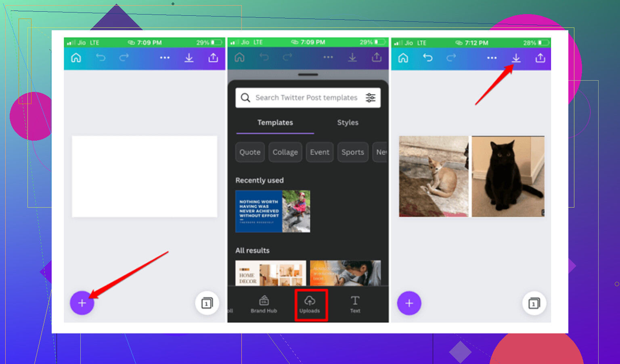620x364 pixels.
Task: Select the Quote category chip
Action: (x=250, y=152)
